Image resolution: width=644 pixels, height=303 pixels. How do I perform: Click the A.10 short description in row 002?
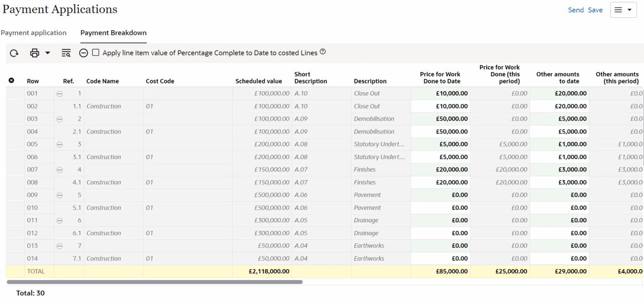click(301, 106)
